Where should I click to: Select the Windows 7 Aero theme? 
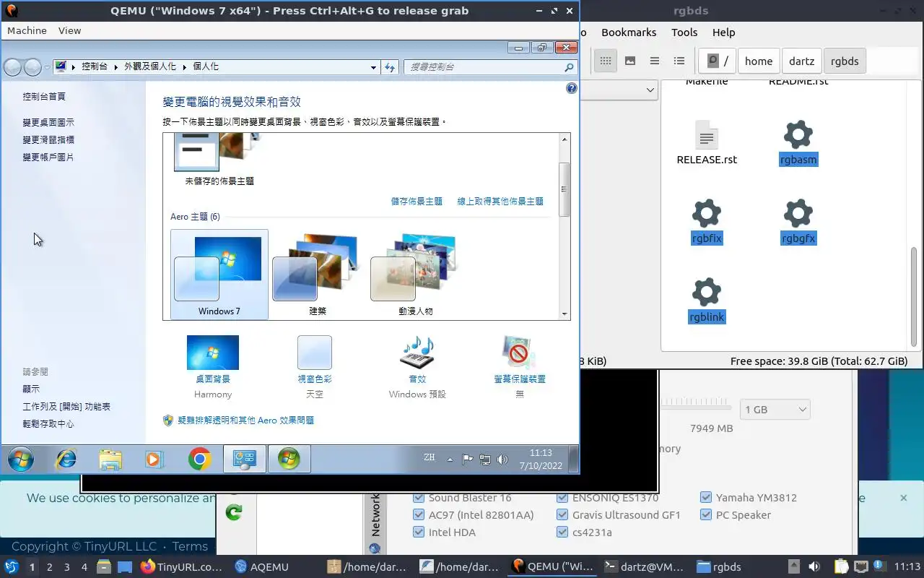pos(219,275)
